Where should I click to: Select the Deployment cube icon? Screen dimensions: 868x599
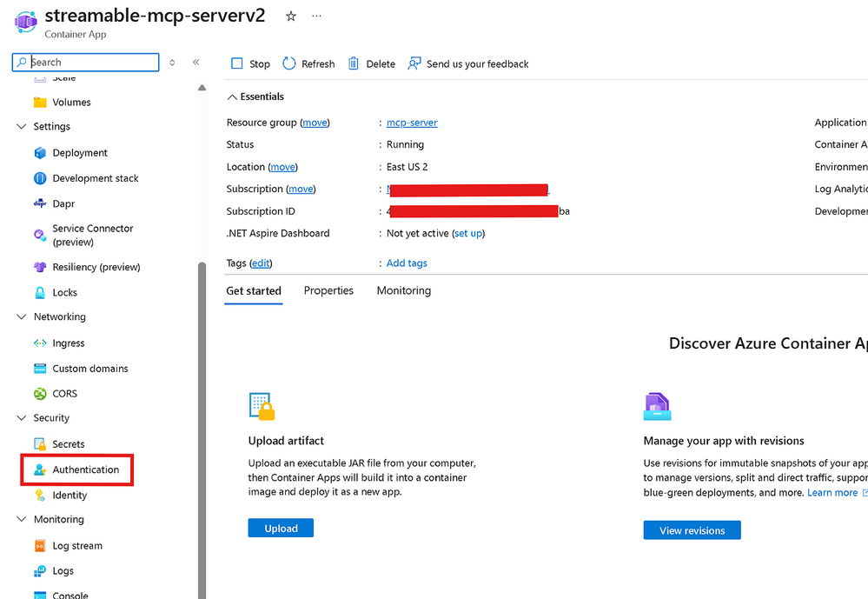pos(40,153)
